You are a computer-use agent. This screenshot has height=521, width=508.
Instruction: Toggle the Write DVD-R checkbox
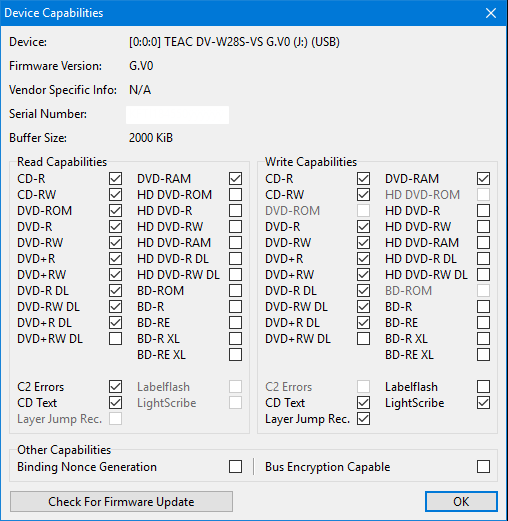[363, 227]
